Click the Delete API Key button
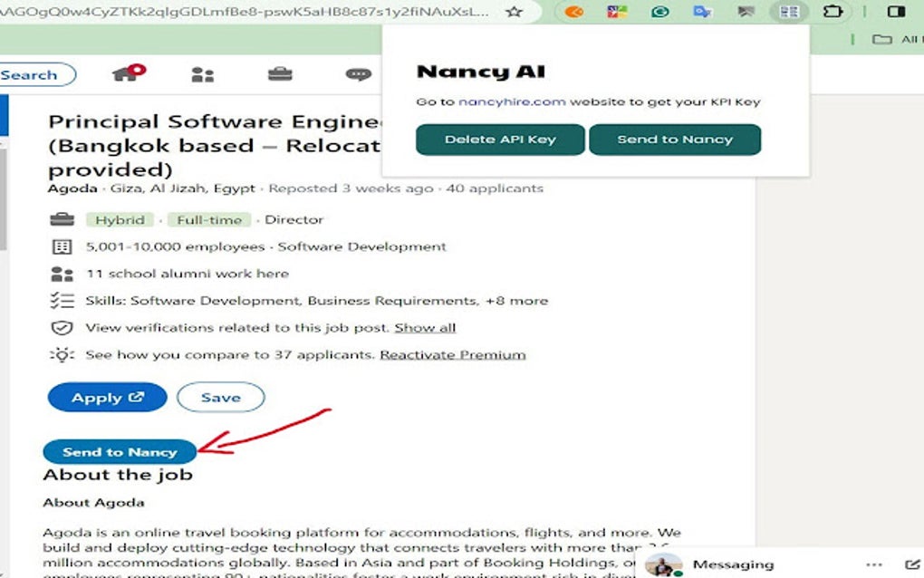Viewport: 924px width, 578px height. (499, 139)
